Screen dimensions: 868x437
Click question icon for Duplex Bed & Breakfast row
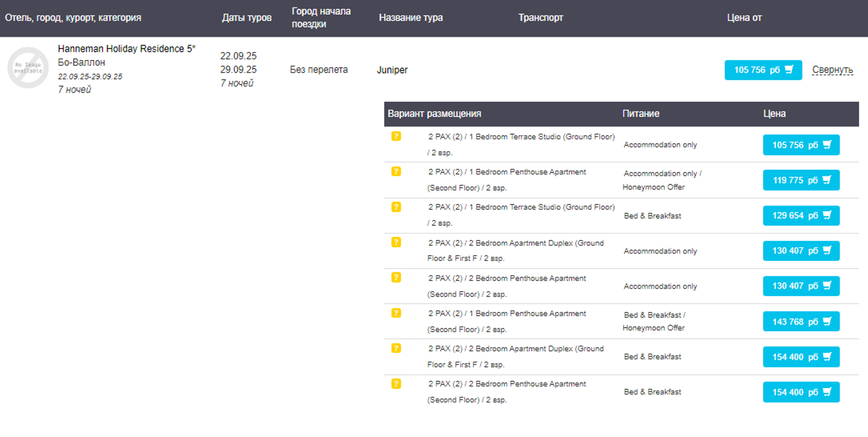pyautogui.click(x=396, y=348)
